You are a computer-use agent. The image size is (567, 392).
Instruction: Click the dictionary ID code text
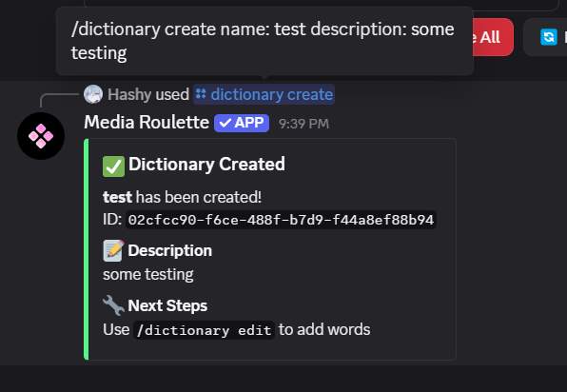[x=281, y=220]
